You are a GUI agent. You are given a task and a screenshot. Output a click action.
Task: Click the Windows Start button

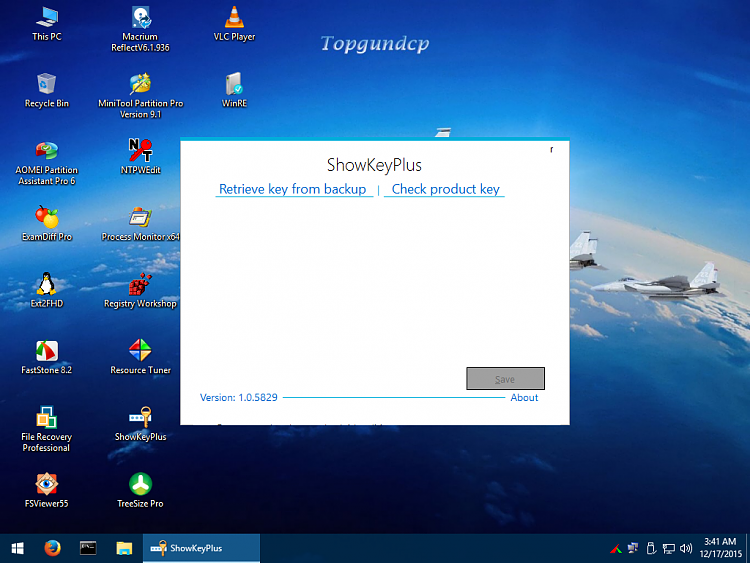[x=18, y=548]
